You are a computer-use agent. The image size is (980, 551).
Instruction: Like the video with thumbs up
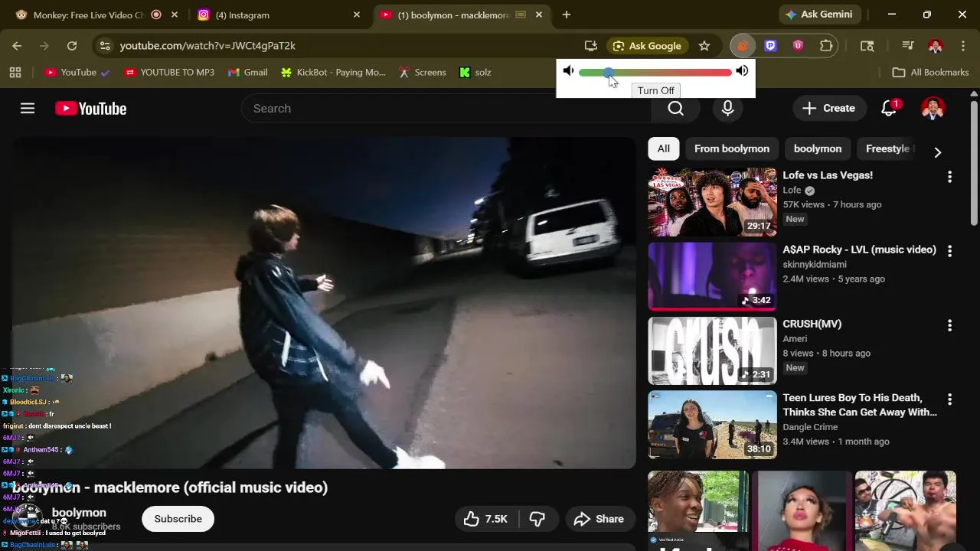485,519
